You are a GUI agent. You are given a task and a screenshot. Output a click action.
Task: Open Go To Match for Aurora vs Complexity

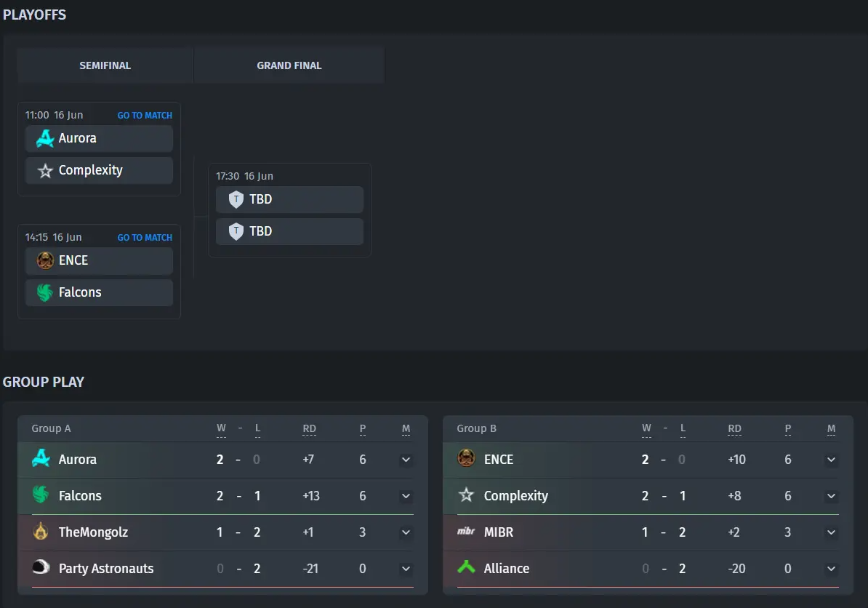145,115
